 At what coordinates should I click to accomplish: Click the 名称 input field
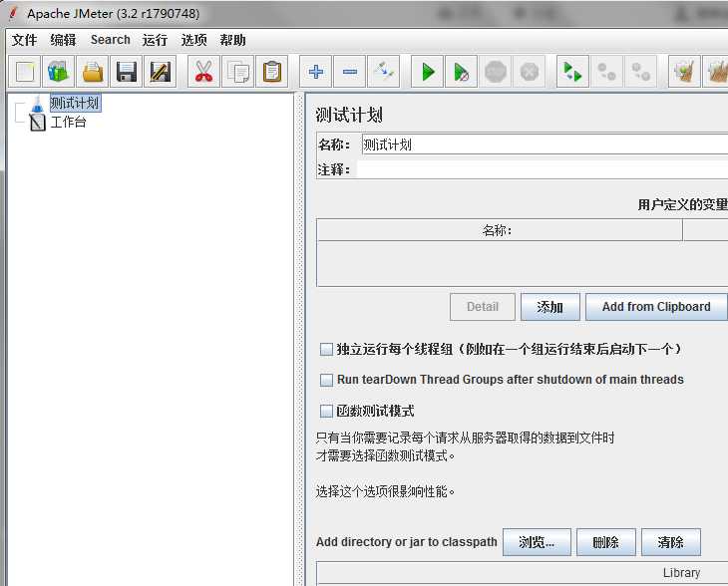tap(545, 145)
